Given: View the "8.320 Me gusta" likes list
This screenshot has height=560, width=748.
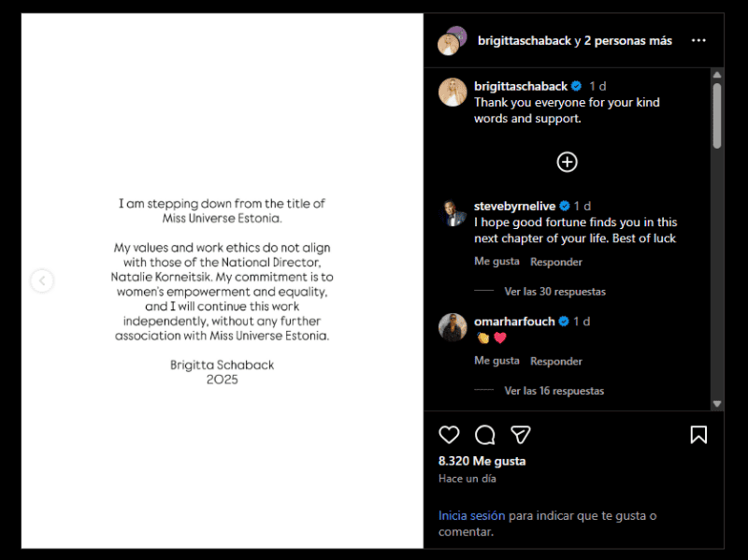Looking at the screenshot, I should (x=482, y=461).
